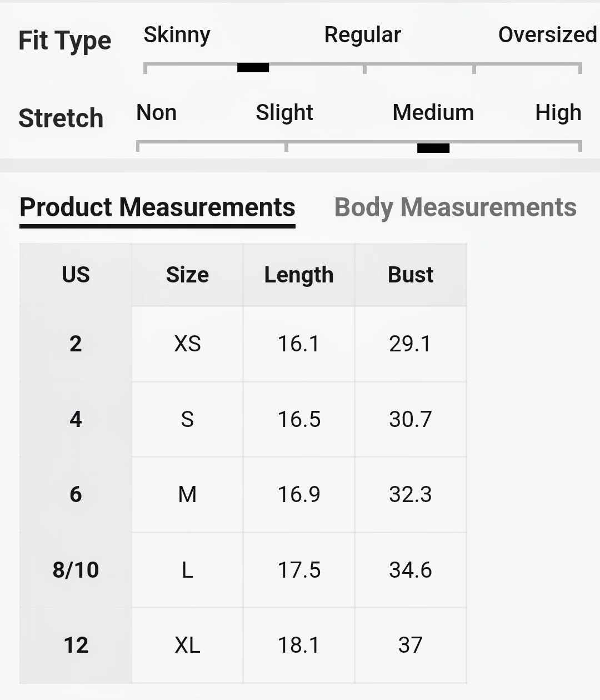The image size is (600, 700).
Task: Click the 32.3 bust value
Action: tap(411, 495)
